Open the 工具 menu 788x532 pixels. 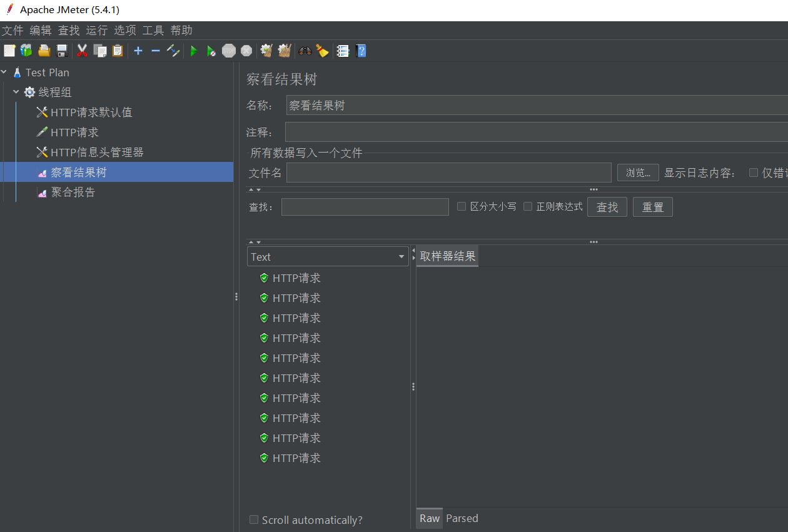click(x=153, y=30)
